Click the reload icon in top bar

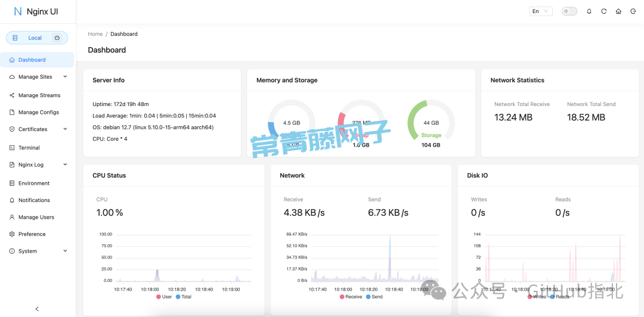603,11
